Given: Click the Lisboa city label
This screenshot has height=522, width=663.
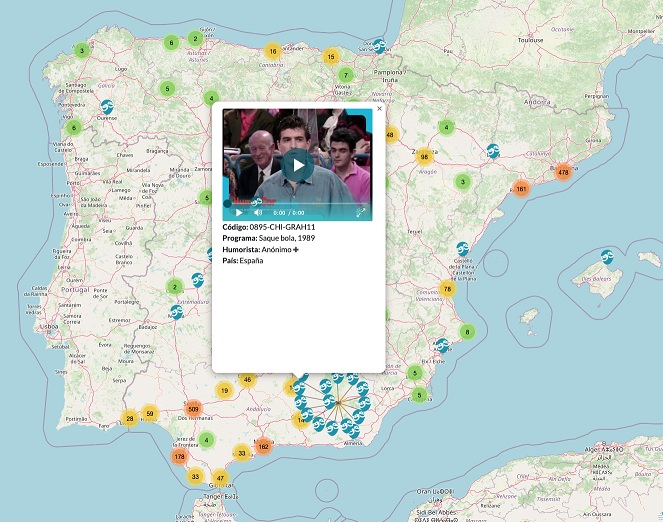Looking at the screenshot, I should point(49,327).
